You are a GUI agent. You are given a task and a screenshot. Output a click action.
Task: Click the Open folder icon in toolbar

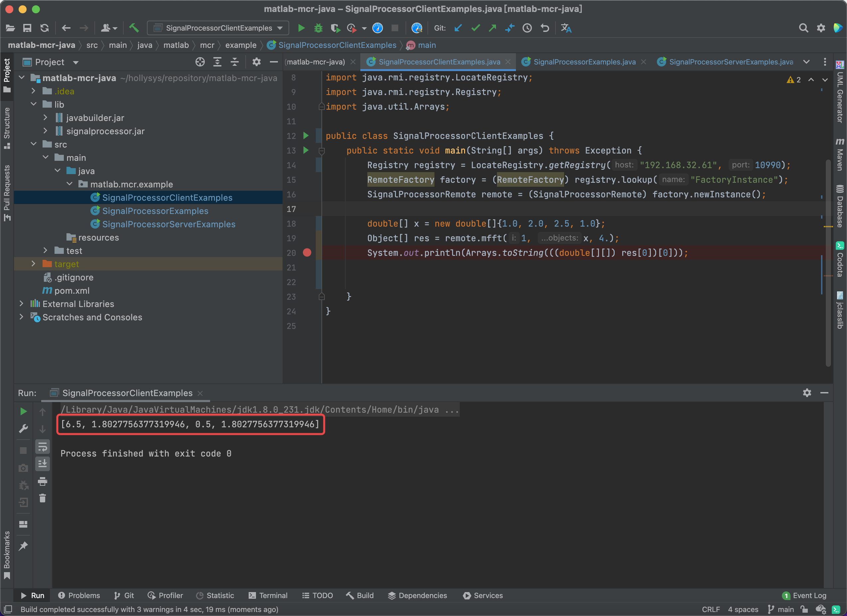[10, 28]
